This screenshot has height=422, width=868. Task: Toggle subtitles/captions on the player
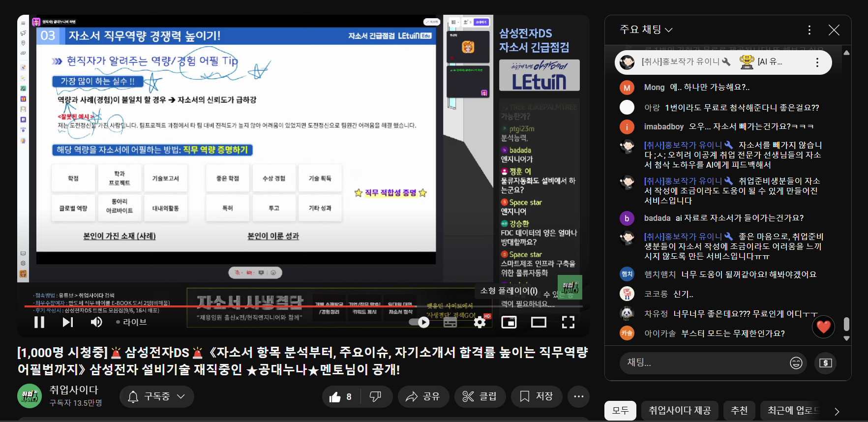pos(450,322)
